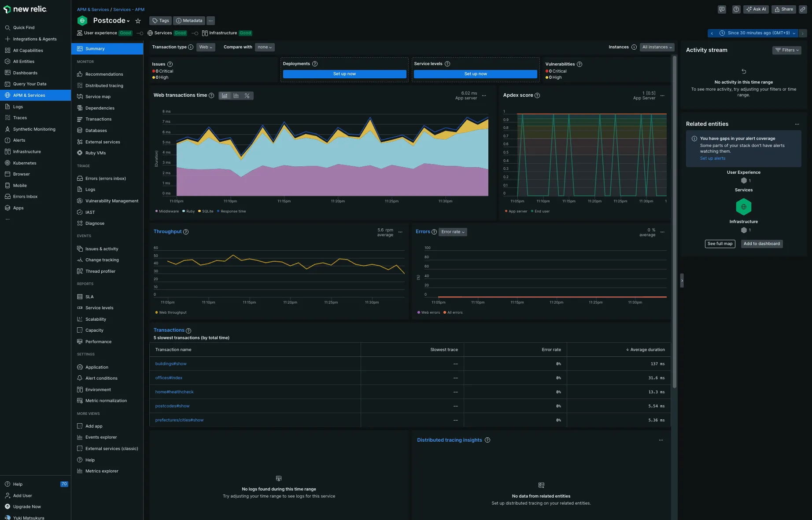812x520 pixels.
Task: Open help tooltip next to Apdex score
Action: (537, 95)
